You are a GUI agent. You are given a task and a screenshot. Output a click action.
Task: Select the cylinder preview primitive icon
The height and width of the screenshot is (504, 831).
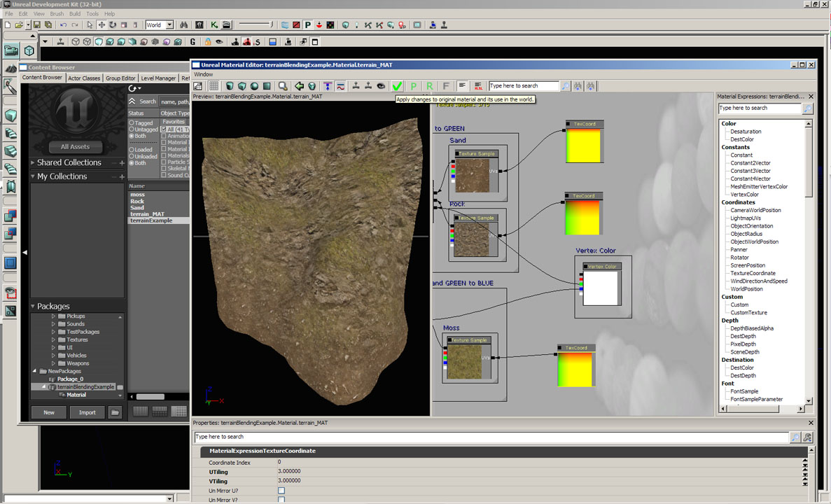229,86
